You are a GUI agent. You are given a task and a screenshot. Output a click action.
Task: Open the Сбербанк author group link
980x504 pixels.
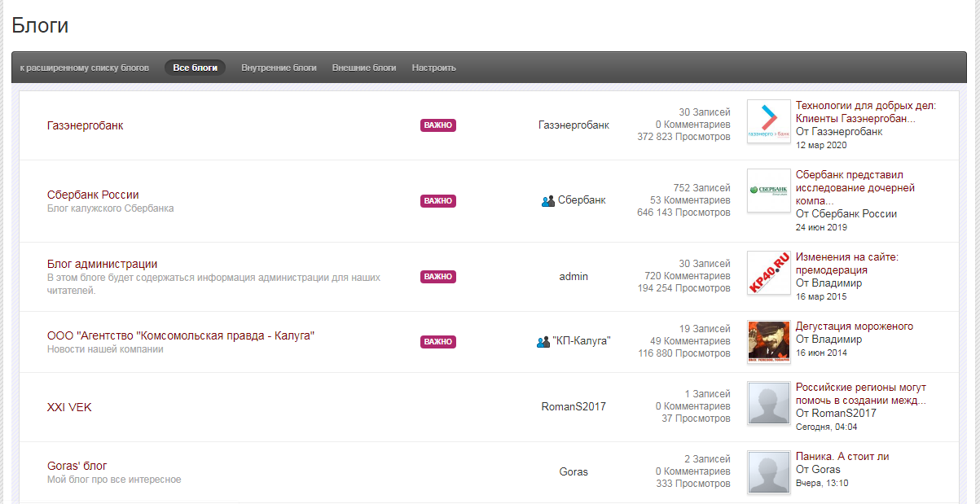point(582,200)
